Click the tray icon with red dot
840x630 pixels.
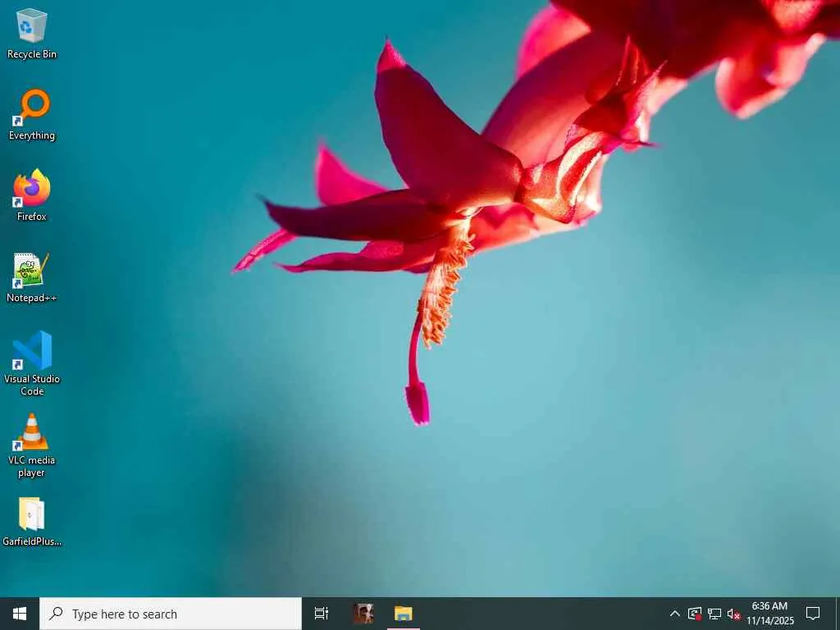(x=695, y=614)
